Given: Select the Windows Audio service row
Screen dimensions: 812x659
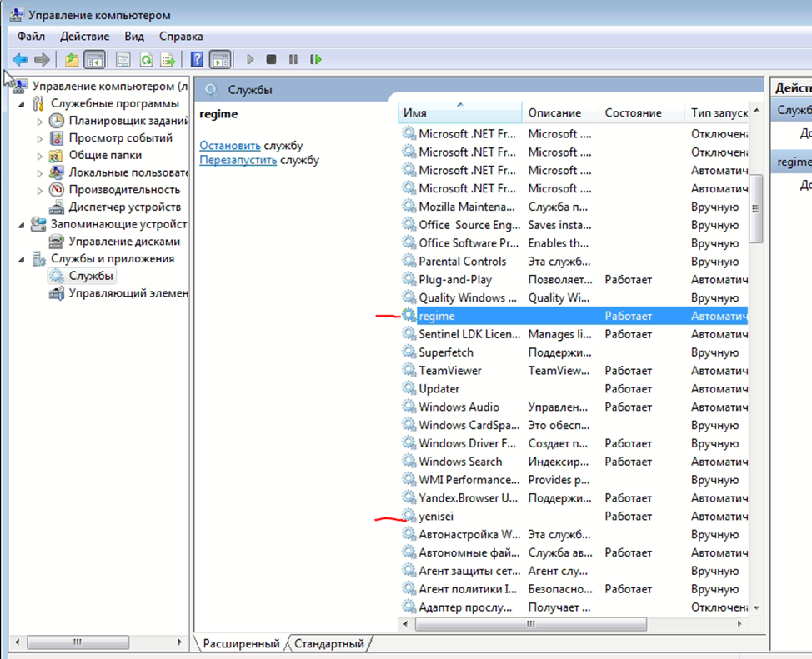Looking at the screenshot, I should point(574,407).
